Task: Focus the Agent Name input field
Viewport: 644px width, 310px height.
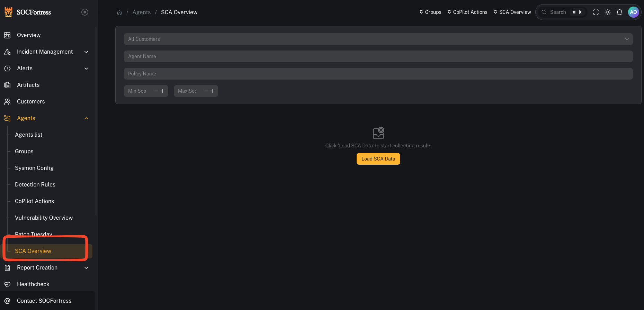Action: pyautogui.click(x=378, y=56)
